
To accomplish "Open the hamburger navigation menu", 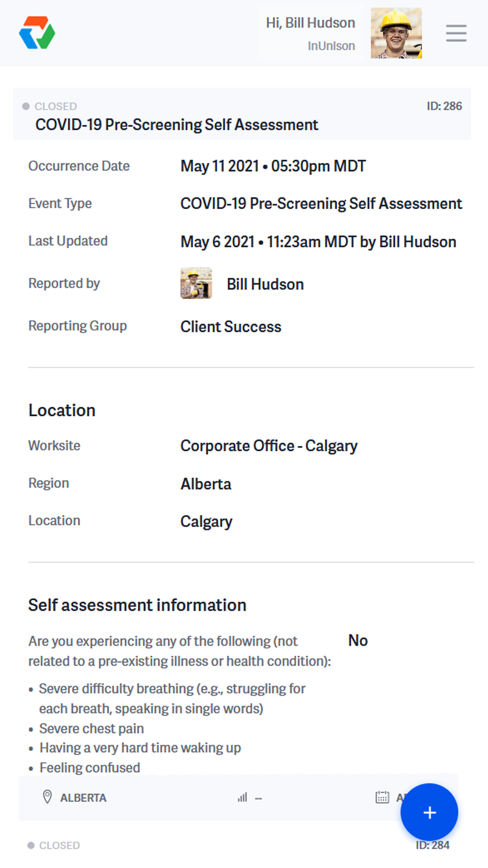I will point(456,33).
